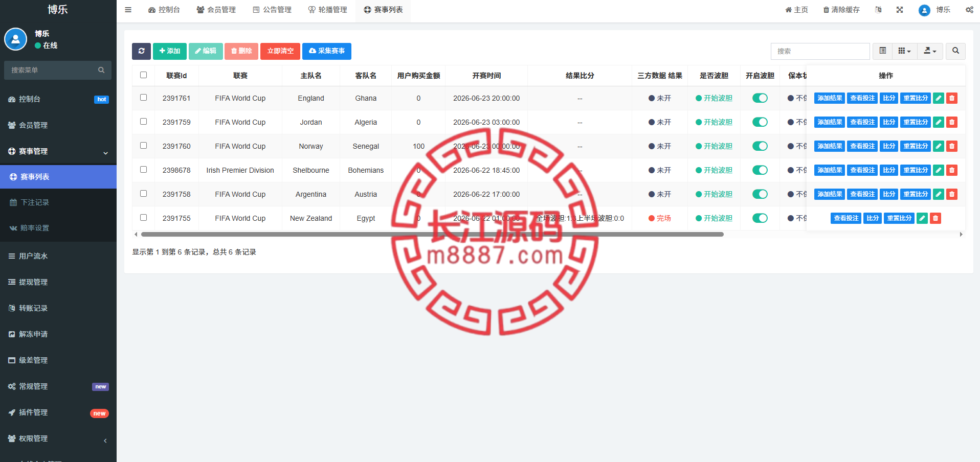The image size is (980, 462).
Task: Click 添加结果 for England vs Ghana
Action: click(830, 98)
